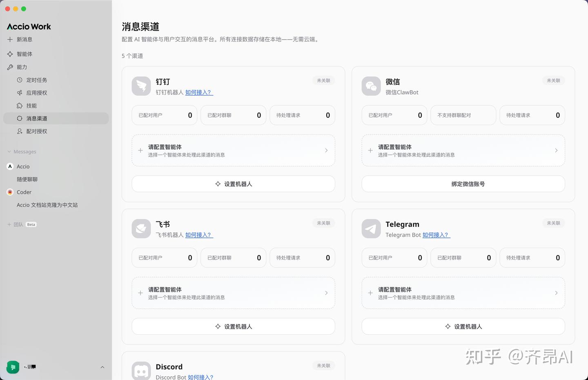Image resolution: width=588 pixels, height=380 pixels.
Task: Open the 请配置智能体 row in the 飞书 card
Action: pyautogui.click(x=234, y=293)
